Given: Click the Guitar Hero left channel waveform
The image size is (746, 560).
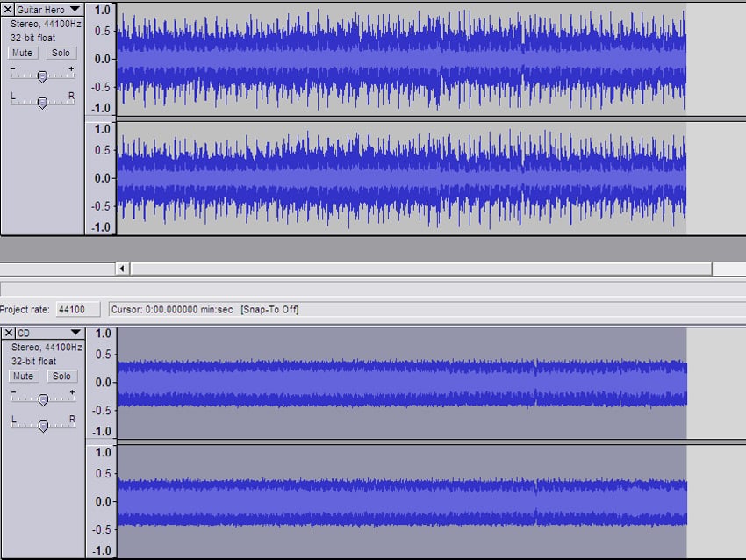Looking at the screenshot, I should [x=400, y=58].
